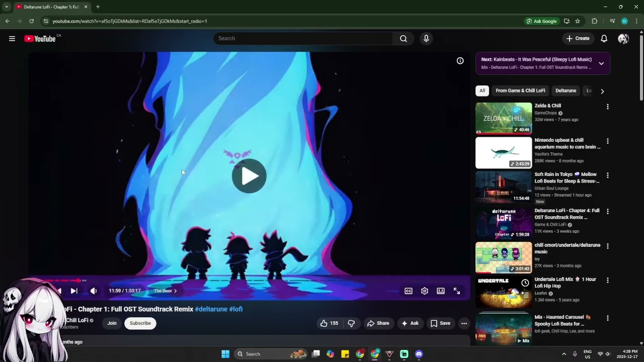Filter suggestions by Deltarune chip

pos(566,91)
